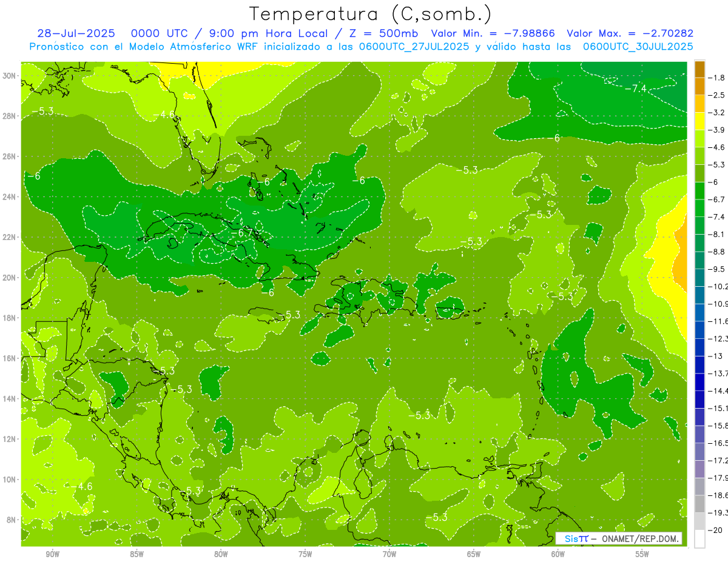
Task: Click the 70W longitude axis label
Action: [x=389, y=554]
